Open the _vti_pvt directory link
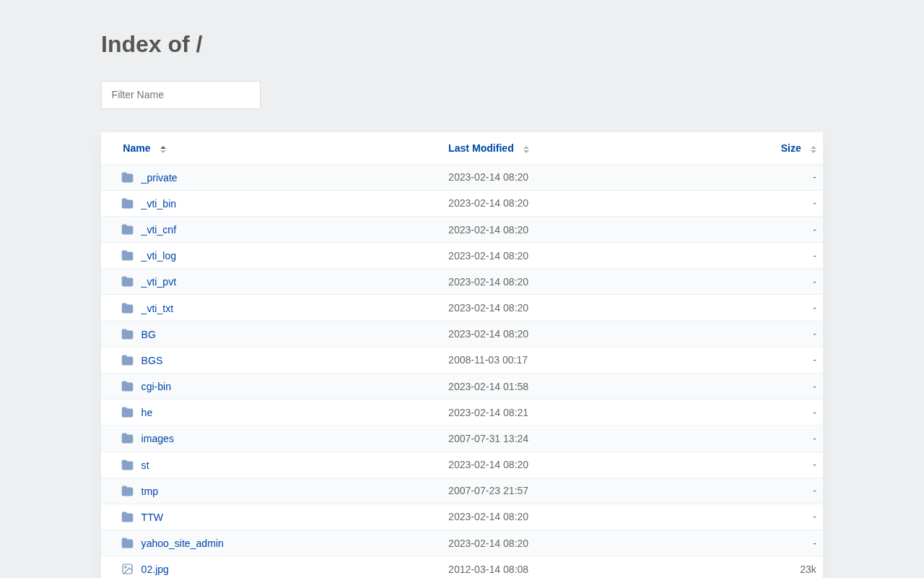The height and width of the screenshot is (578, 924). pos(159,282)
